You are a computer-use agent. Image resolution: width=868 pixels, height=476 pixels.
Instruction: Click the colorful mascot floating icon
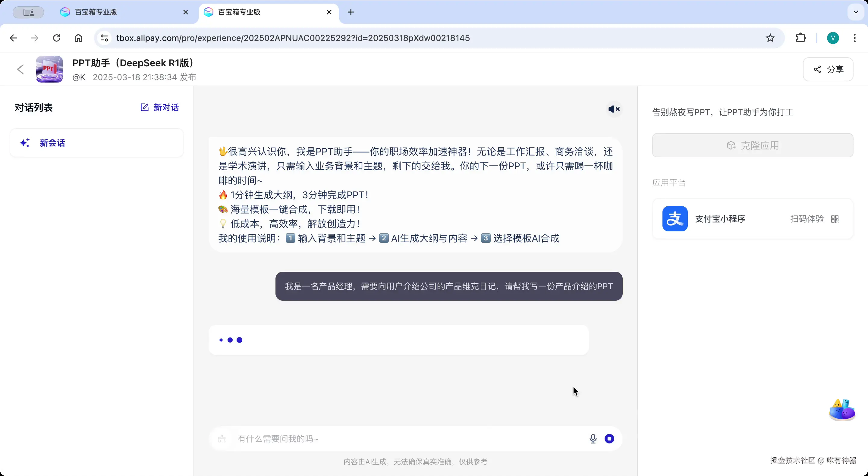point(842,410)
